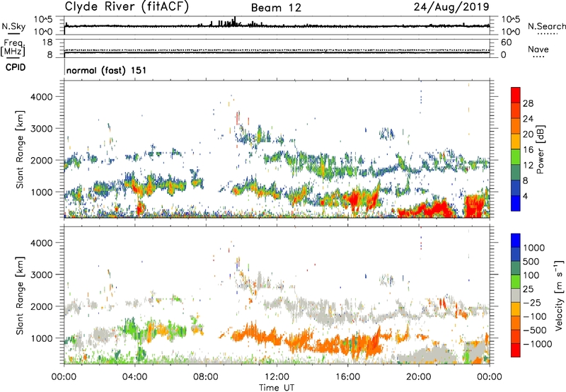566x392 pixels.
Task: Click the blue bottom of power colorbar
Action: (x=516, y=203)
